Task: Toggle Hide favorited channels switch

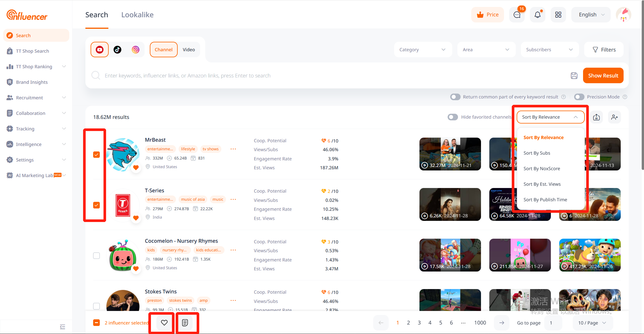Action: 453,117
